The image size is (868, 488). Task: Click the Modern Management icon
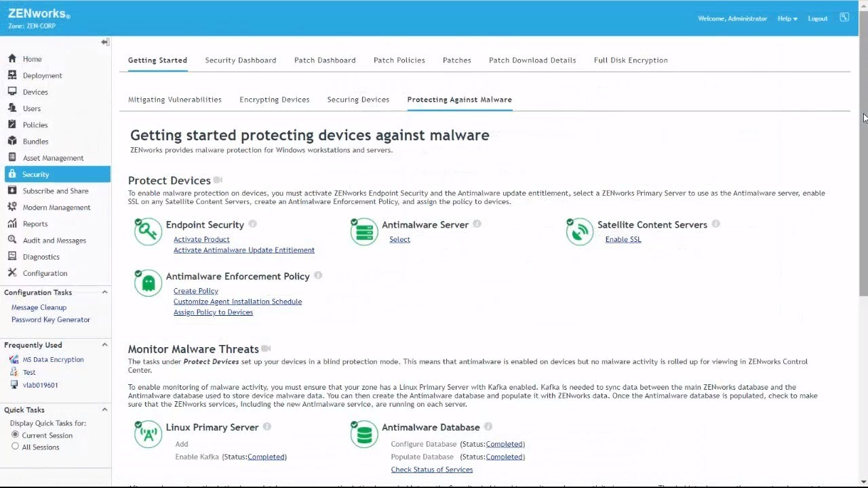click(12, 207)
